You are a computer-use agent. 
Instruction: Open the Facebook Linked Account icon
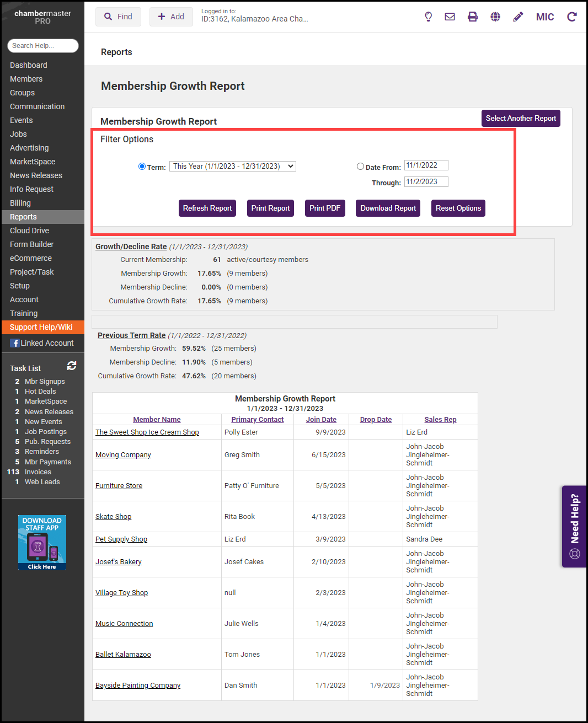(15, 344)
